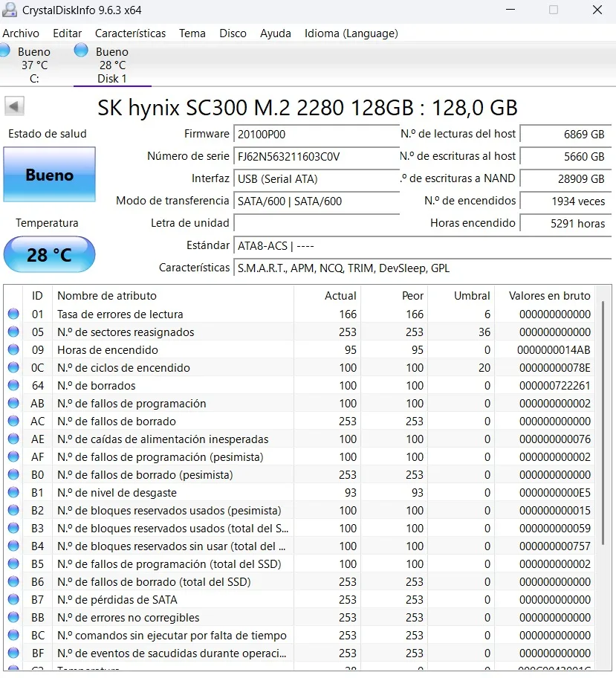Viewport: 616px width, 678px height.
Task: Click the power-on hours 5291 horas
Action: (565, 224)
